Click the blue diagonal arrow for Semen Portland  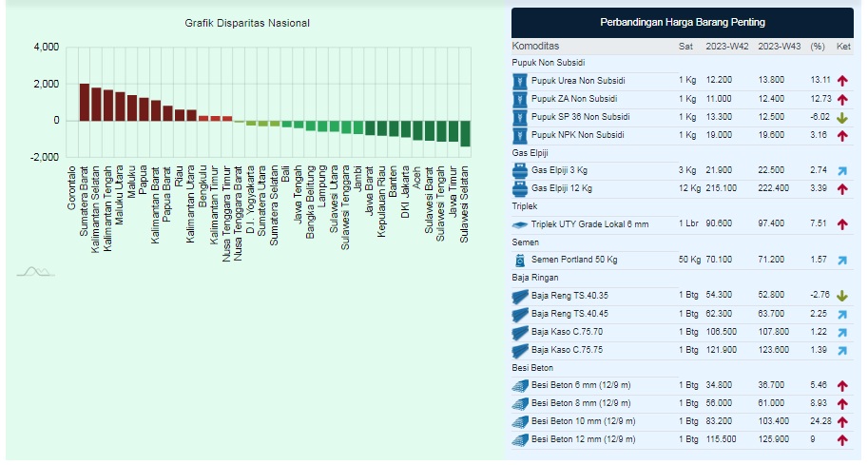point(842,260)
